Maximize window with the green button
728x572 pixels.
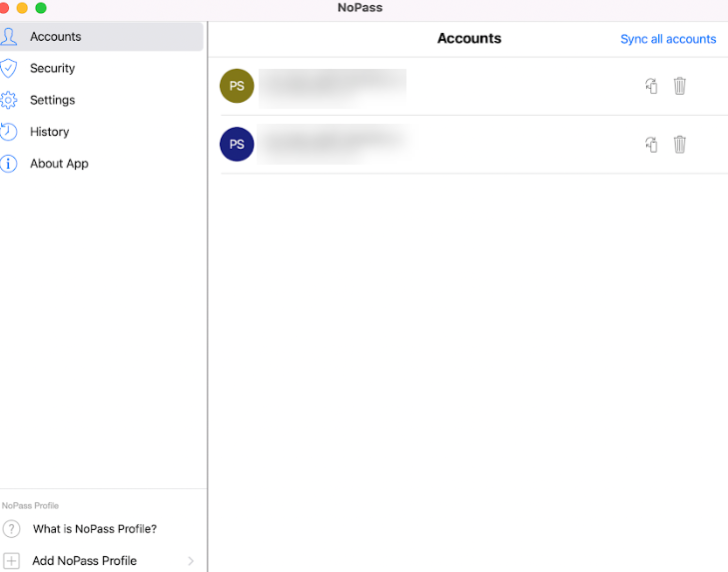click(x=41, y=8)
